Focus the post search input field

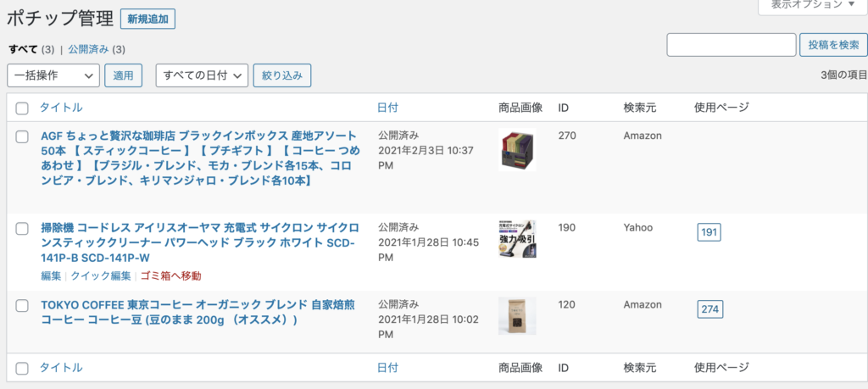point(732,45)
